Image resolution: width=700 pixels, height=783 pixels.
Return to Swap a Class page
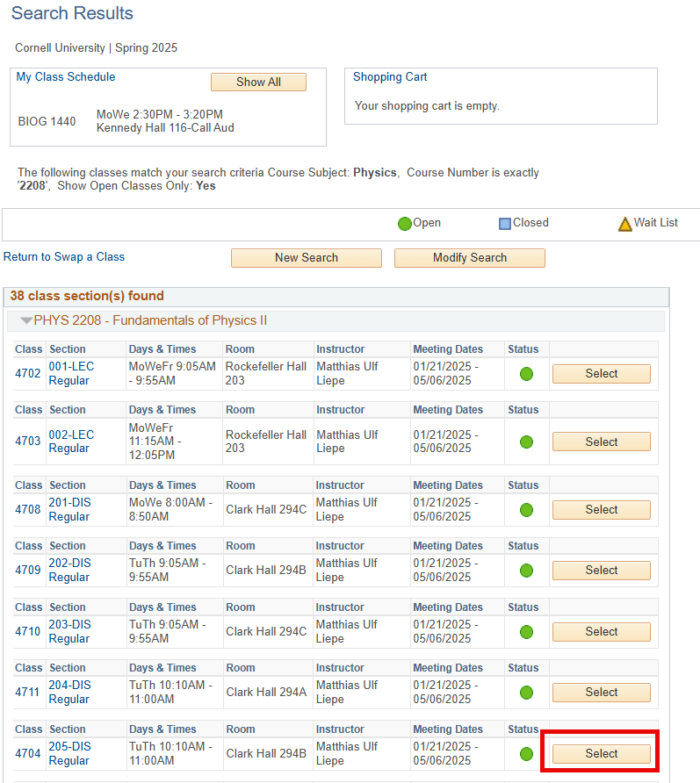[64, 257]
